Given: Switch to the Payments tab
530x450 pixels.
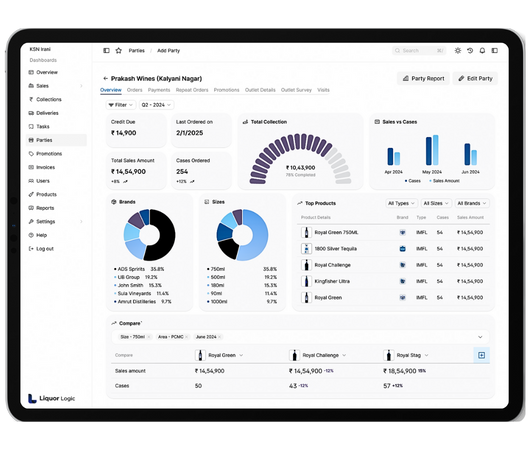Looking at the screenshot, I should [159, 90].
